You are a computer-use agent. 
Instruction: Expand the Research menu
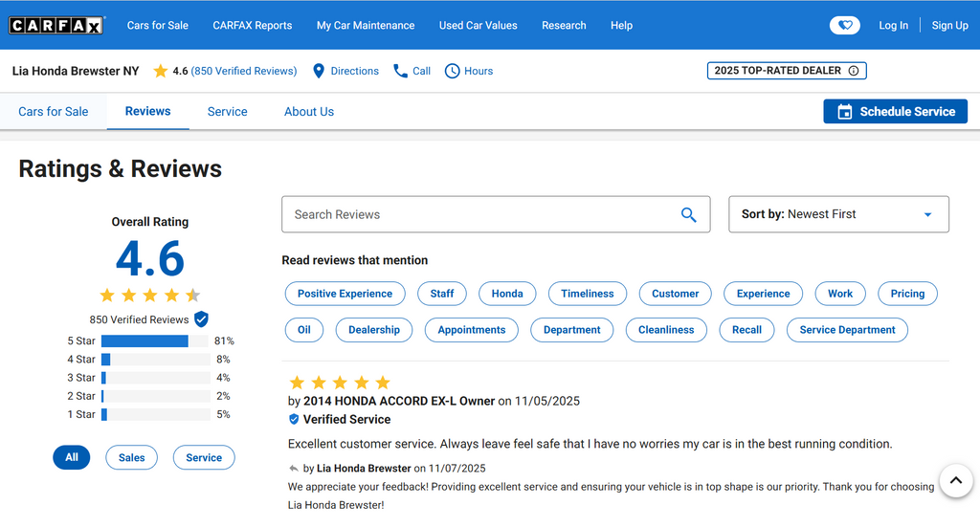click(564, 26)
